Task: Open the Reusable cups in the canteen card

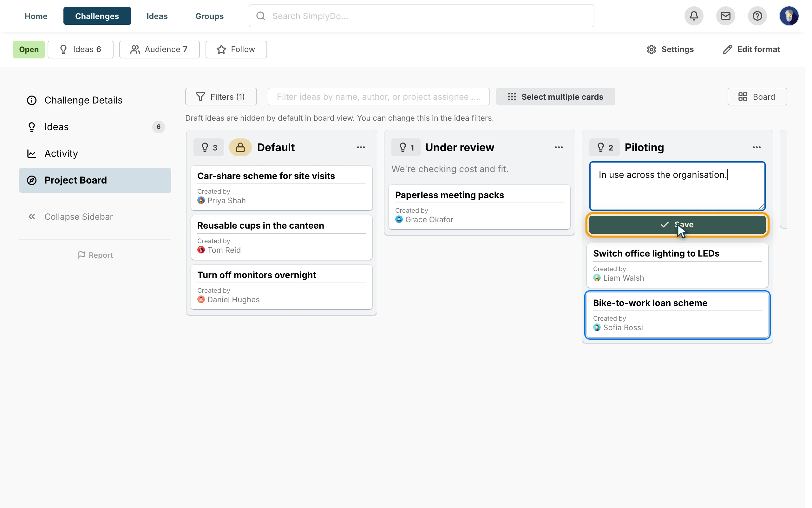Action: (x=281, y=237)
